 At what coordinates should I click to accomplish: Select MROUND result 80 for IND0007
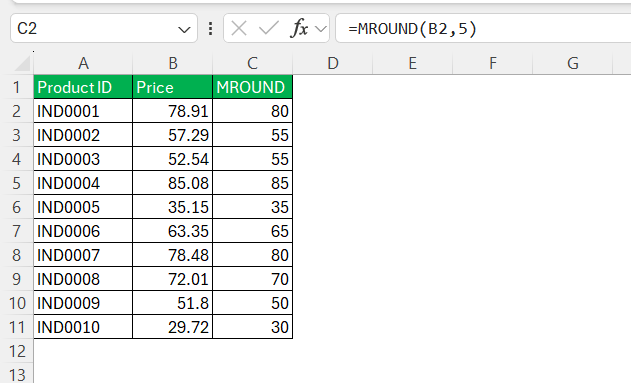pyautogui.click(x=252, y=255)
